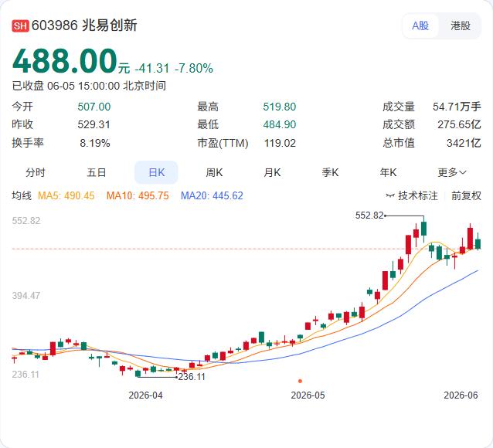Click the red SH exchange badge
493x448 pixels.
point(20,25)
